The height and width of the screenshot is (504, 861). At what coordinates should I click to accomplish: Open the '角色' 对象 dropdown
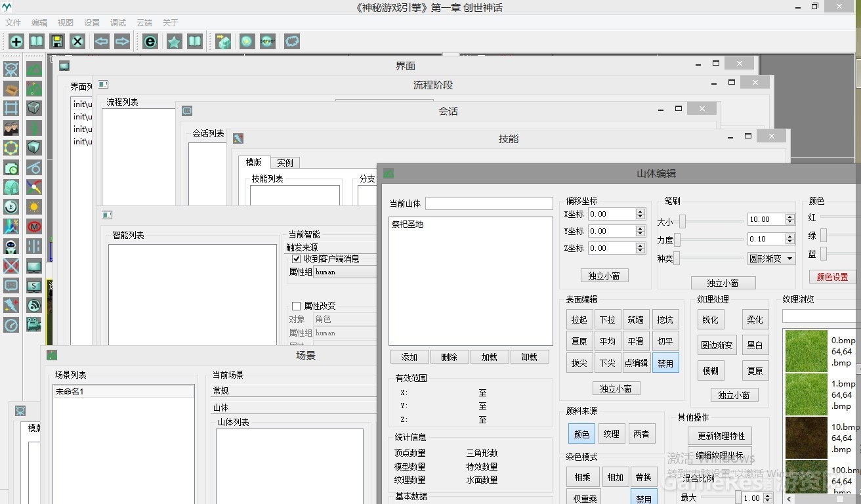tap(345, 319)
